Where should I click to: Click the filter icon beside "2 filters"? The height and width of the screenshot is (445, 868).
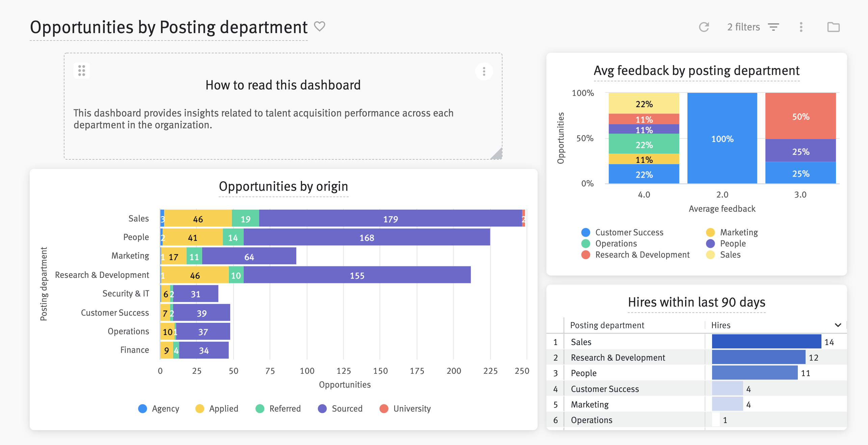[x=774, y=27]
